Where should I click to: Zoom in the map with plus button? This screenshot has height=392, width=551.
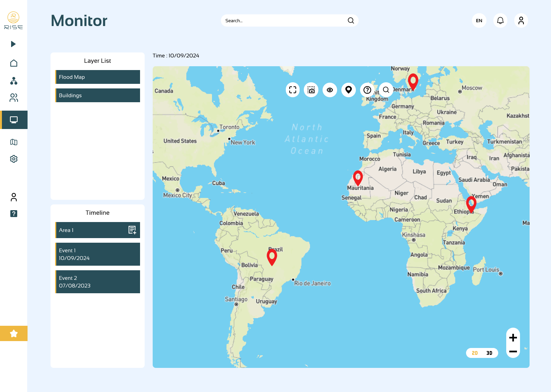click(x=513, y=338)
